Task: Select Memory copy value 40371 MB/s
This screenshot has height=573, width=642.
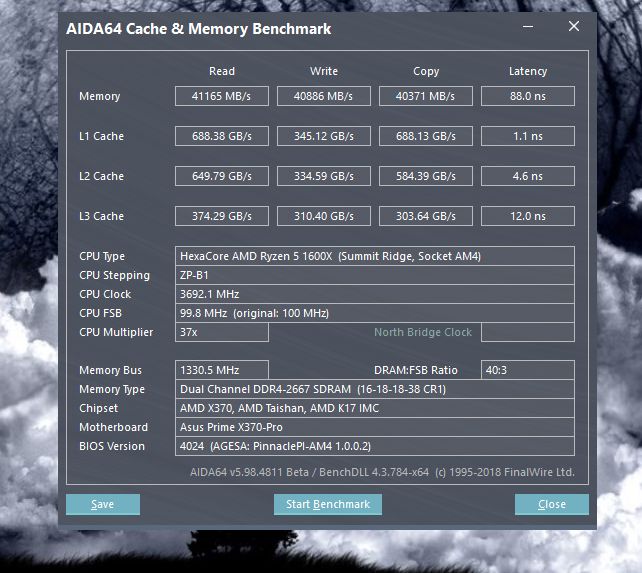Action: 426,96
